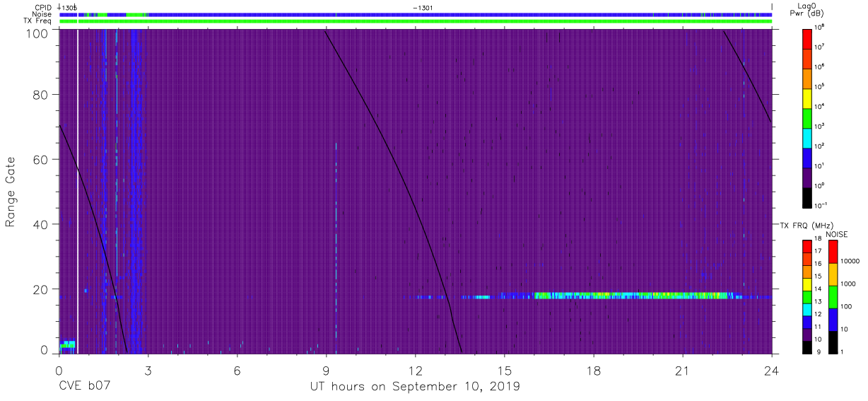Click the purple segment of the Lag0 power colorbar
This screenshot has width=868, height=401.
[807, 178]
